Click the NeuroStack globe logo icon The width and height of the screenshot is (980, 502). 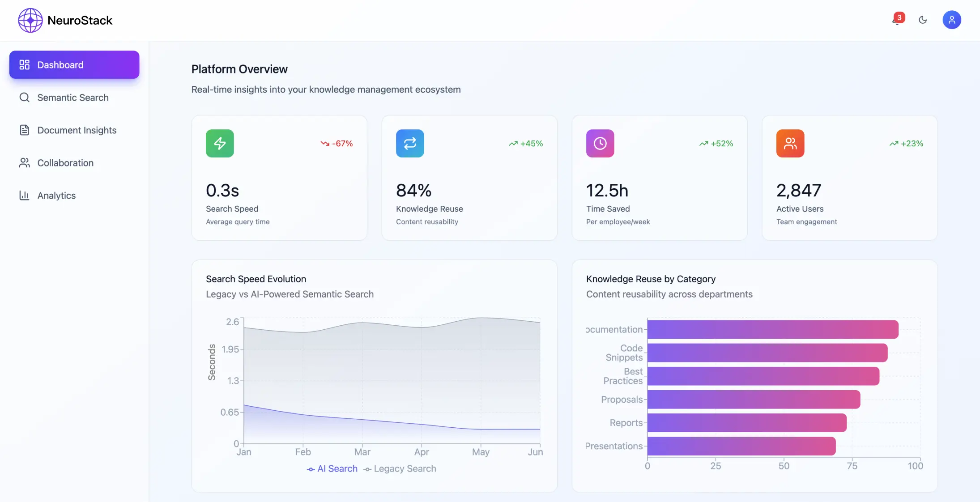[30, 20]
